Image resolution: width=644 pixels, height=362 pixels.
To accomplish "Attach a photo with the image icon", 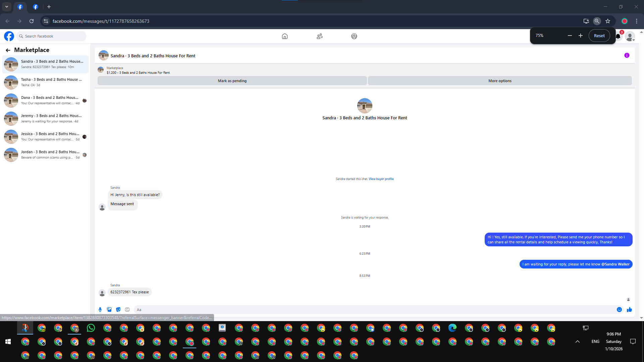I will (109, 310).
